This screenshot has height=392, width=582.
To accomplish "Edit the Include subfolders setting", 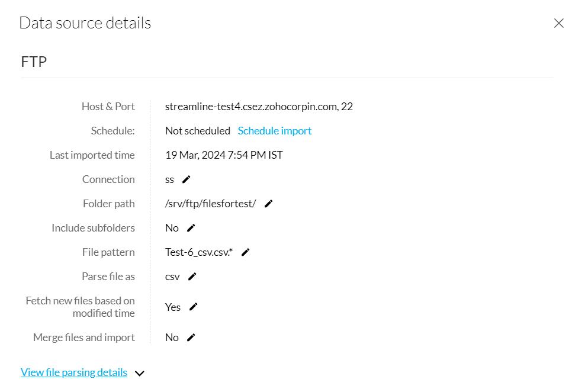I will [191, 228].
